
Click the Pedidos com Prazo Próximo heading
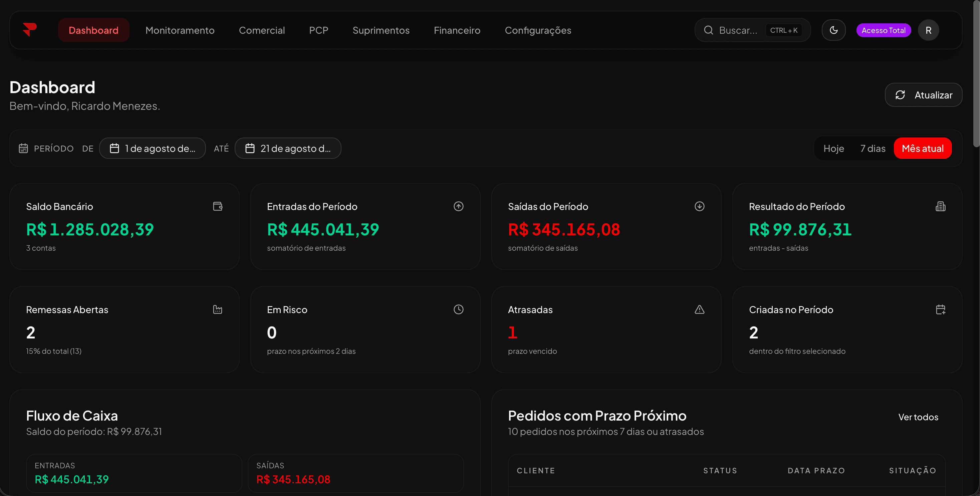(x=597, y=415)
